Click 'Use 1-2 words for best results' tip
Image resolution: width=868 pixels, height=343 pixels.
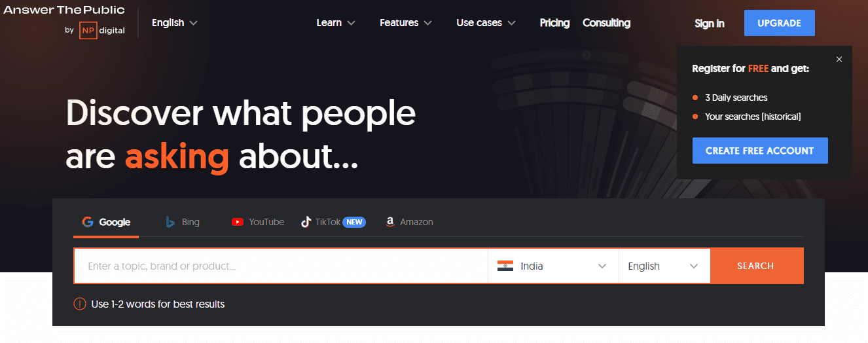click(x=158, y=304)
